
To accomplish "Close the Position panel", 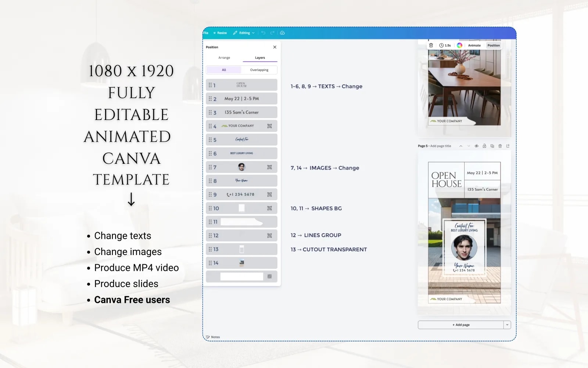I will pos(275,47).
